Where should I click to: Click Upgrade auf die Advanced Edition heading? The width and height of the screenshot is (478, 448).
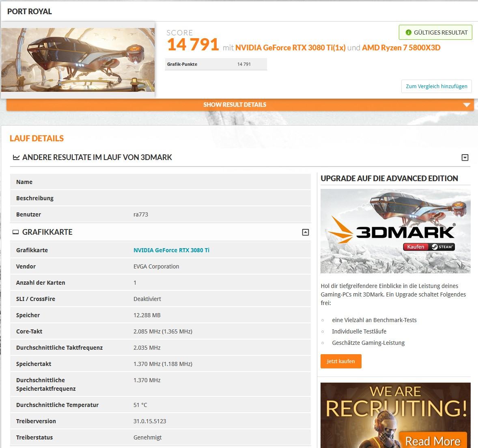pyautogui.click(x=389, y=179)
